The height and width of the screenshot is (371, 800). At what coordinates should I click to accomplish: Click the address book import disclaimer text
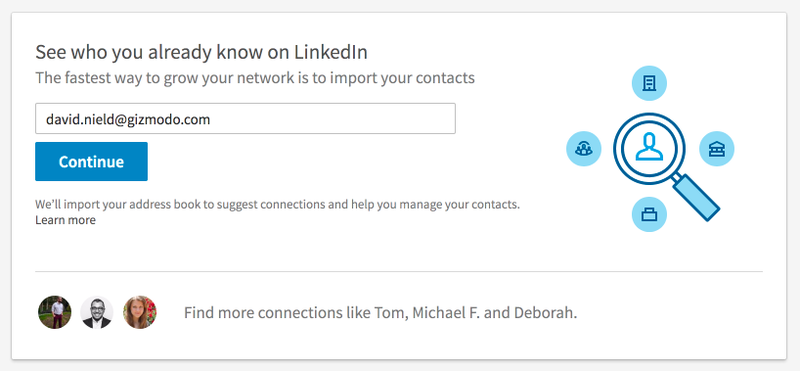[x=278, y=205]
